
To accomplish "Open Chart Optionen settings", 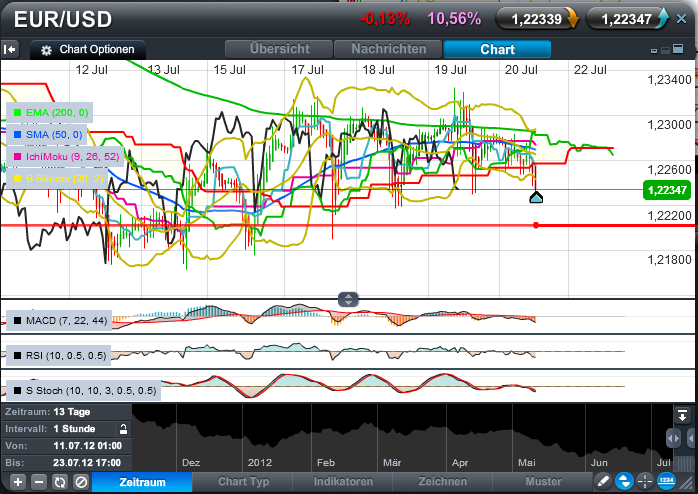I will tap(88, 49).
